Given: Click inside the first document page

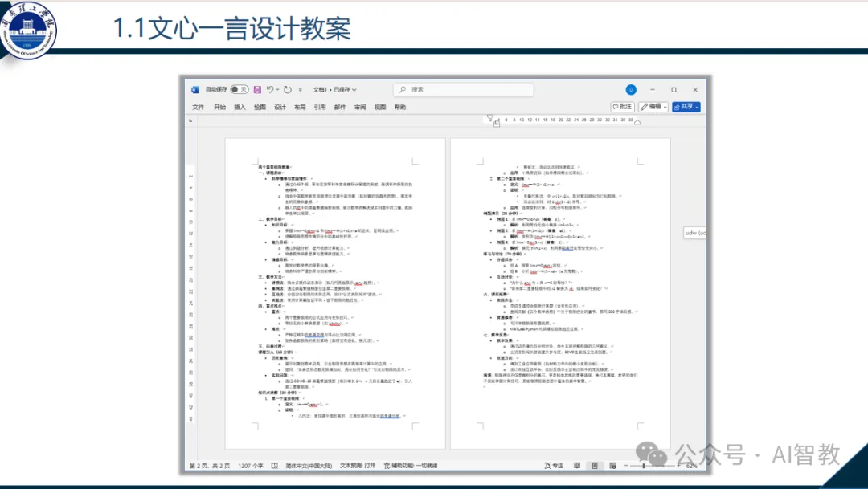Looking at the screenshot, I should [335, 293].
